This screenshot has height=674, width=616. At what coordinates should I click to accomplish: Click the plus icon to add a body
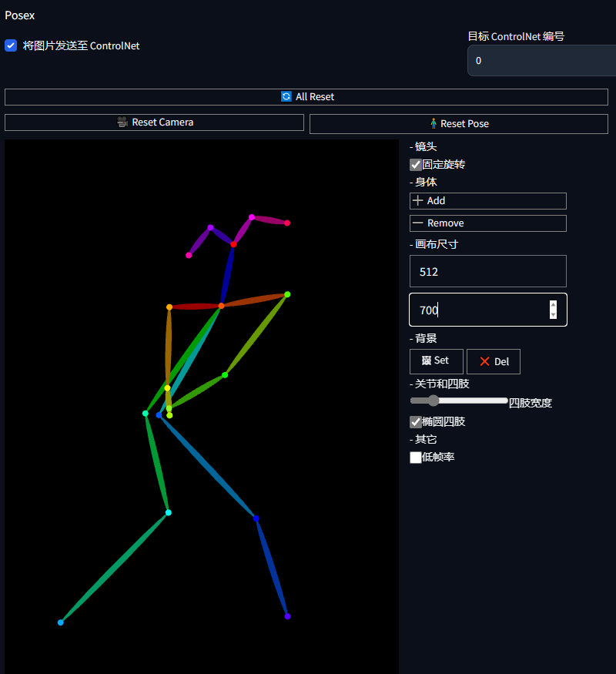(x=418, y=201)
